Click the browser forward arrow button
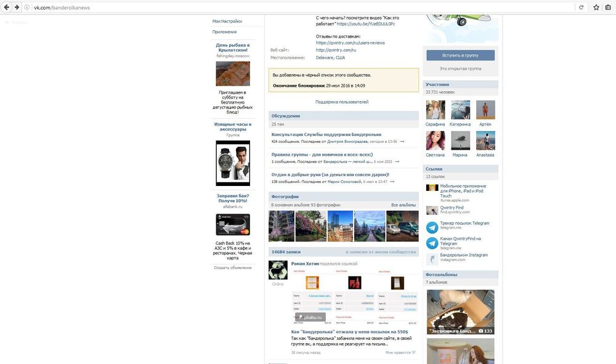Screen dimensions: 616x364 coord(17,7)
